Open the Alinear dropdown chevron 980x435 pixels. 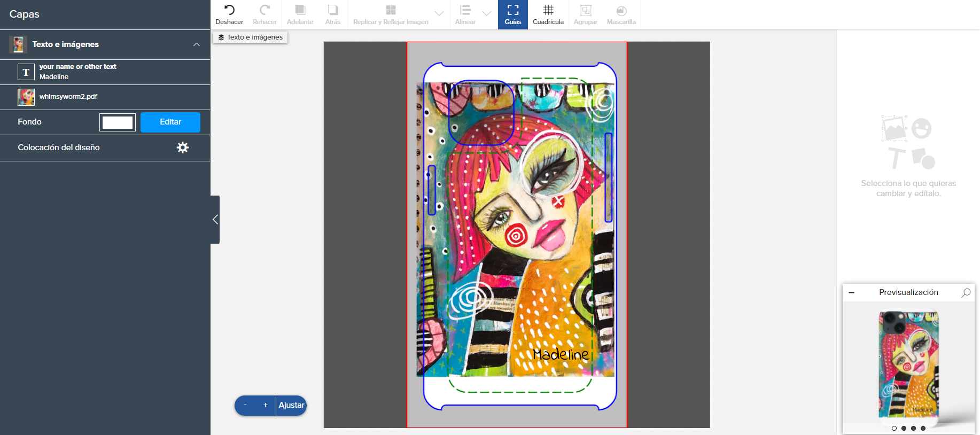tap(487, 14)
